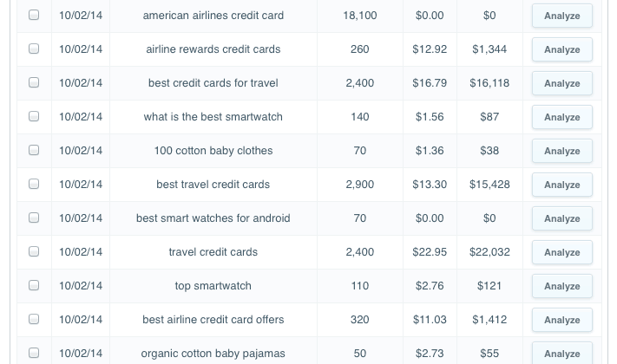The height and width of the screenshot is (364, 617).
Task: Click the best smart watches for android keyword
Action: point(213,218)
